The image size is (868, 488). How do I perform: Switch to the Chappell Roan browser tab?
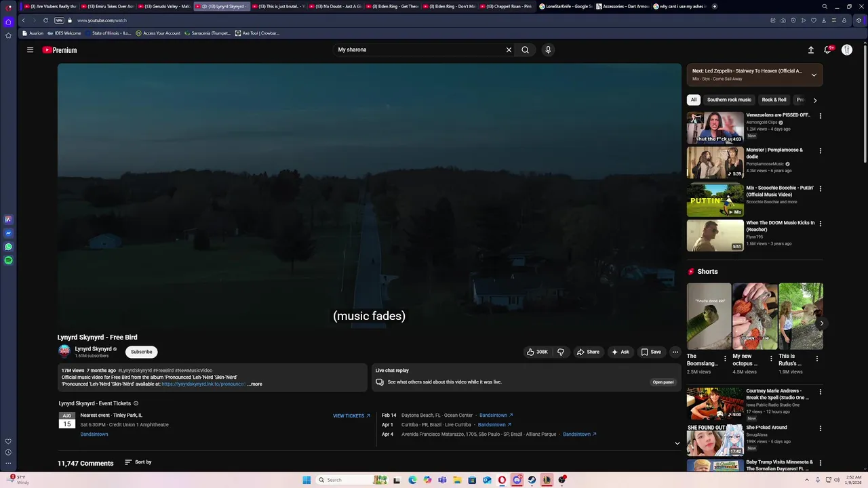[x=505, y=6]
